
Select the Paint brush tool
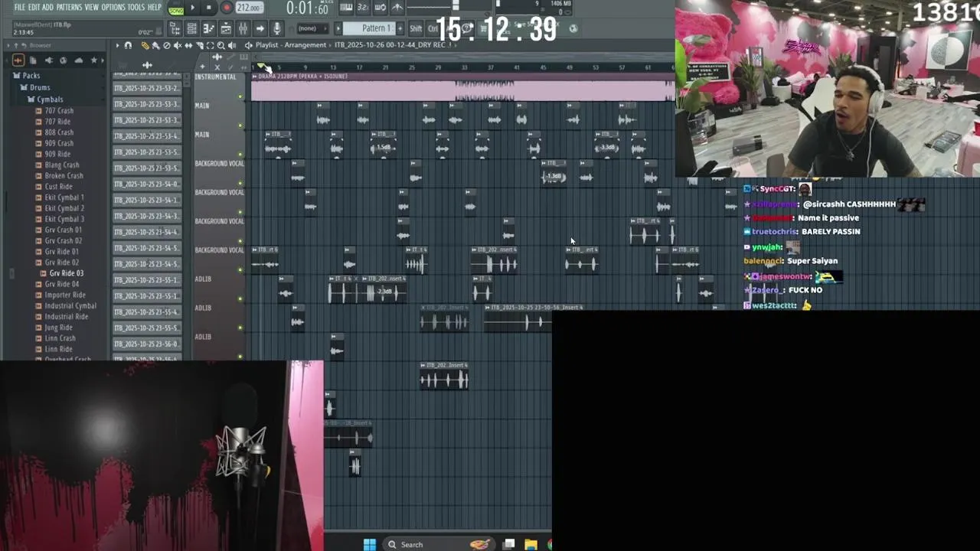click(x=155, y=45)
